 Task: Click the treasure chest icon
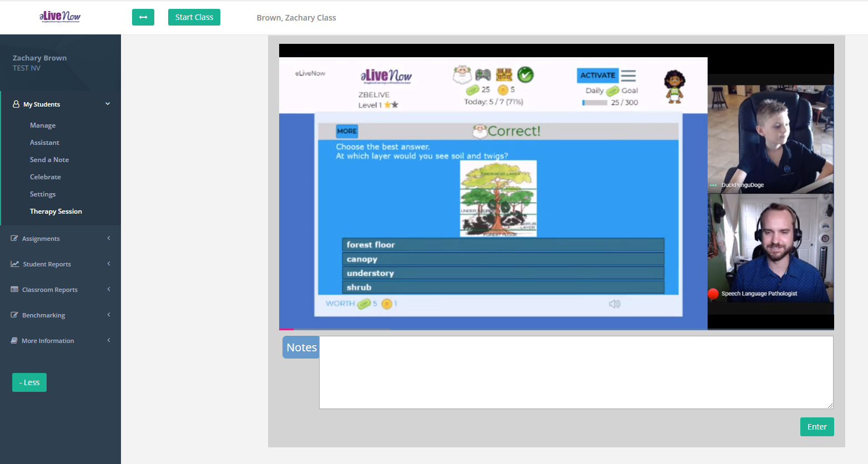[x=504, y=74]
